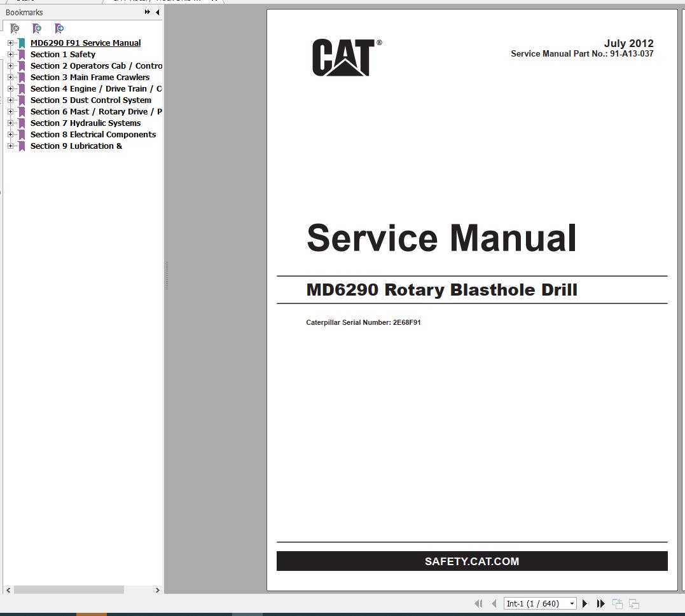The image size is (685, 616).
Task: Create a new bookmark
Action: 37,29
